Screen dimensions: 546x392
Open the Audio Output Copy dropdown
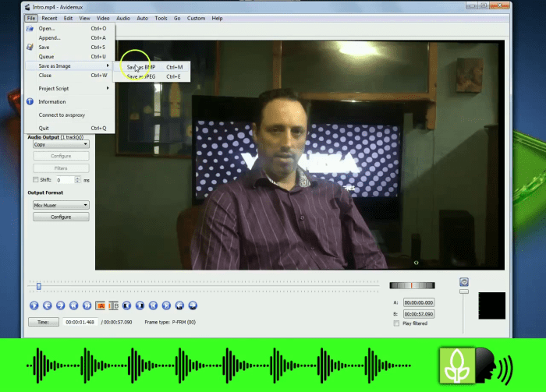pyautogui.click(x=60, y=144)
